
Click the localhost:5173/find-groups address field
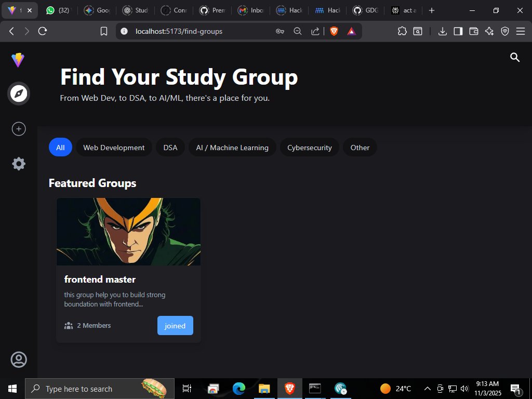click(179, 31)
